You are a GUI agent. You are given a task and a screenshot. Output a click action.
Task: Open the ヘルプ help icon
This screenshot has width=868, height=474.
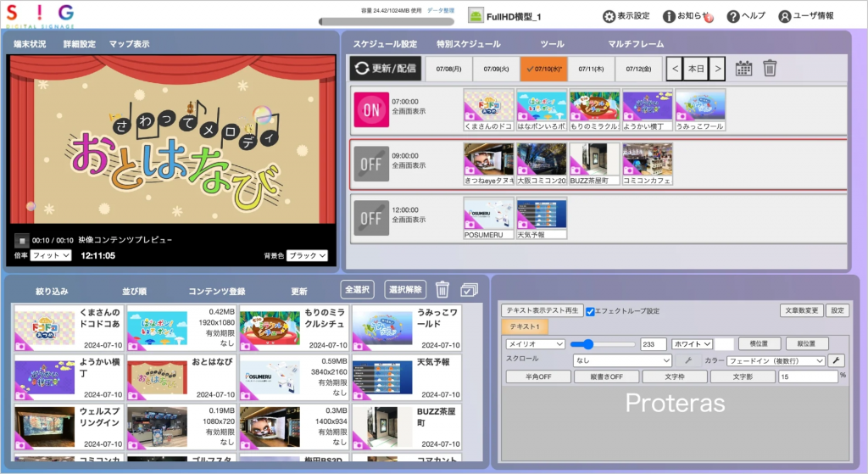click(733, 17)
